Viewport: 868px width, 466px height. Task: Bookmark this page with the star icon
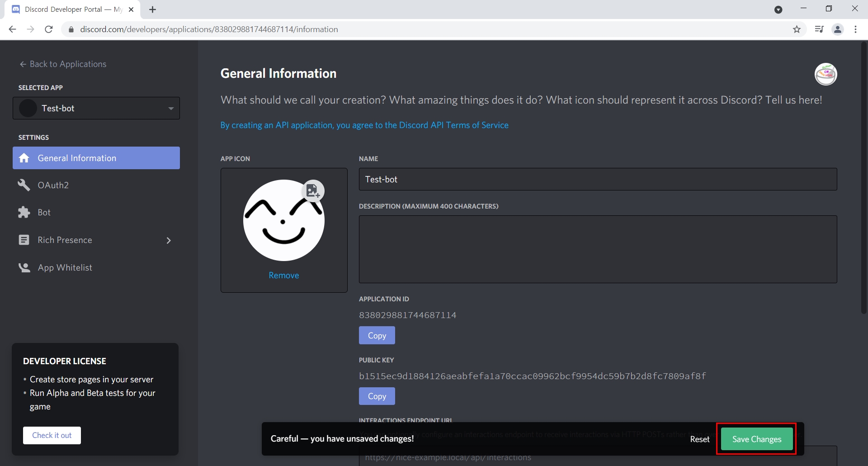coord(797,29)
